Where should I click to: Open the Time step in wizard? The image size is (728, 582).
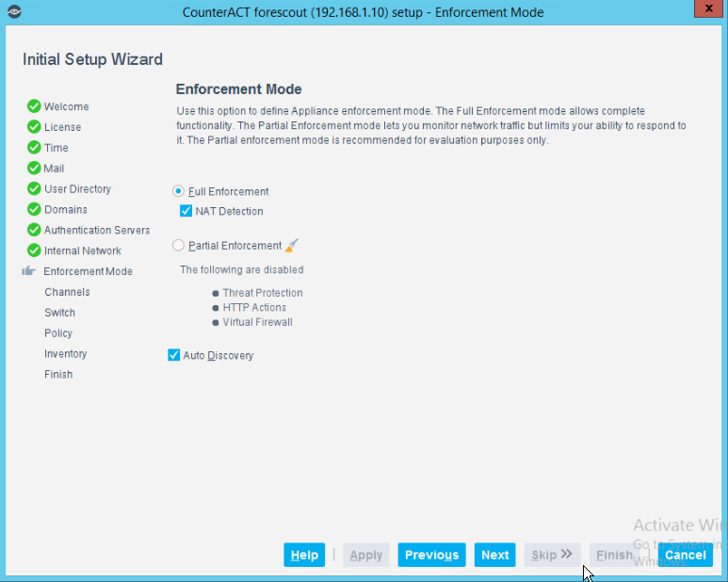click(57, 148)
